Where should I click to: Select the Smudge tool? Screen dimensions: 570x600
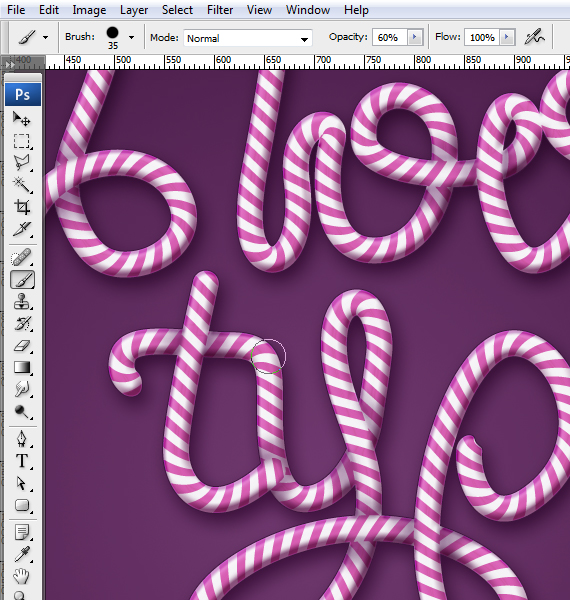[21, 390]
